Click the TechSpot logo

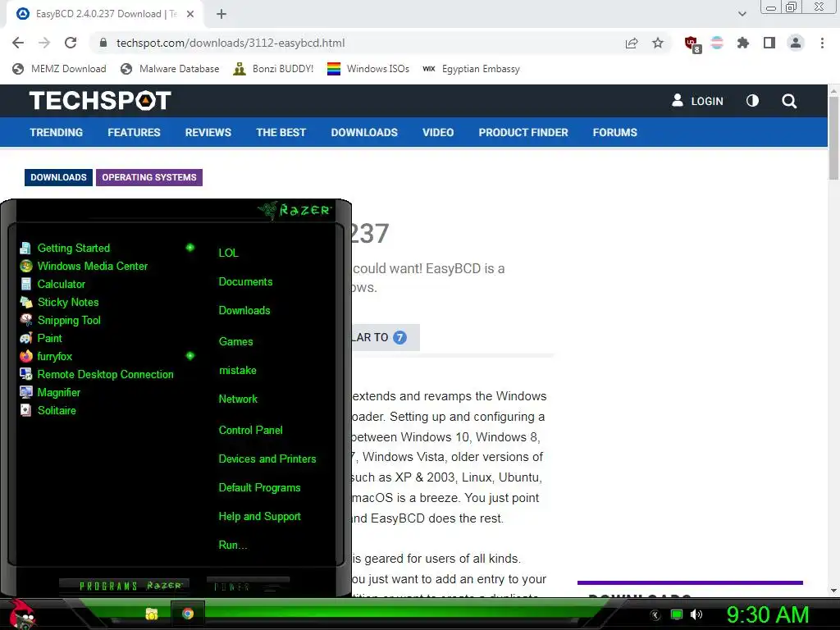click(x=100, y=101)
